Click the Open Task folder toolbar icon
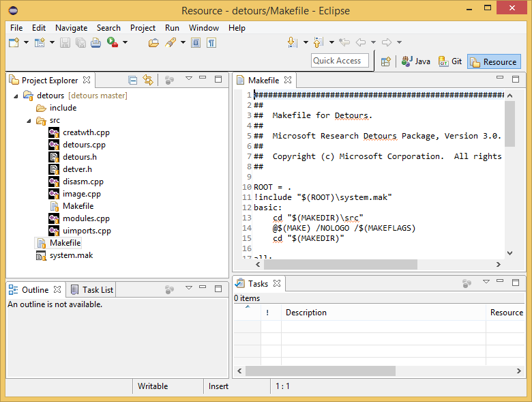Image resolution: width=532 pixels, height=402 pixels. pos(153,42)
